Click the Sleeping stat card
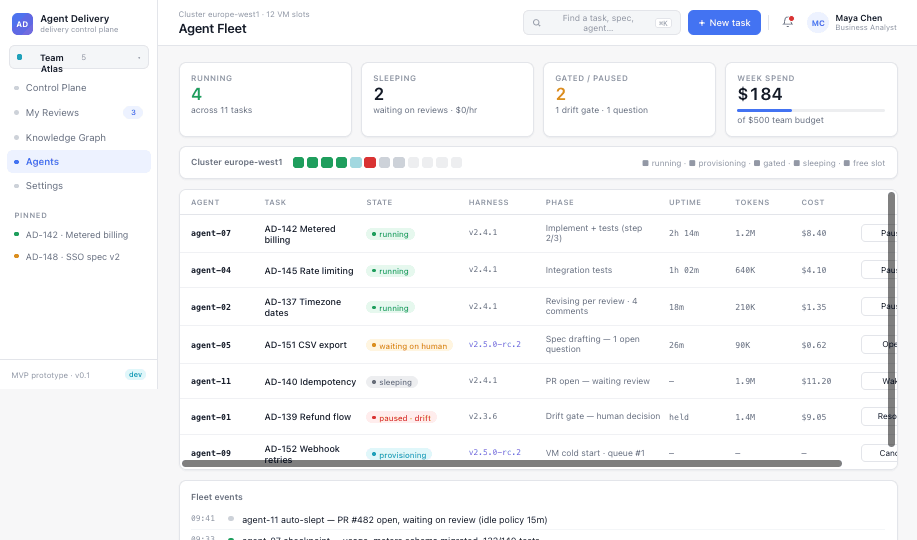The height and width of the screenshot is (540, 917). click(x=447, y=99)
